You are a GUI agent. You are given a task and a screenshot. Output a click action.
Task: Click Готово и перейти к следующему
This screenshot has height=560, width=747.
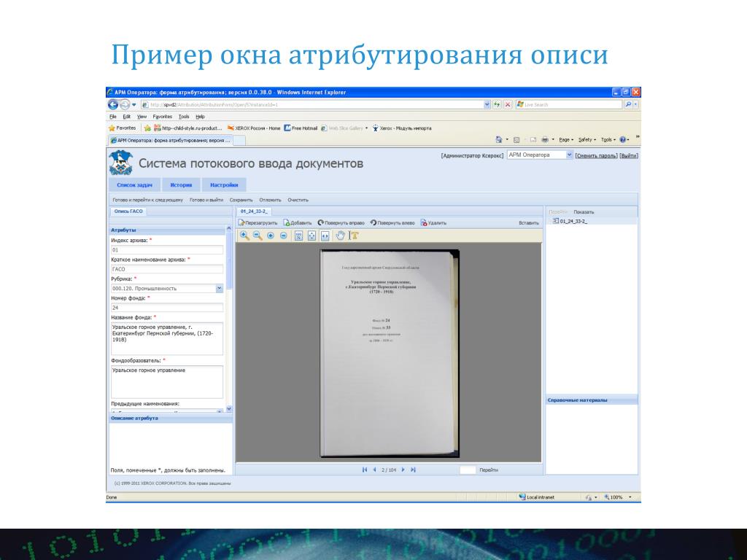[147, 200]
